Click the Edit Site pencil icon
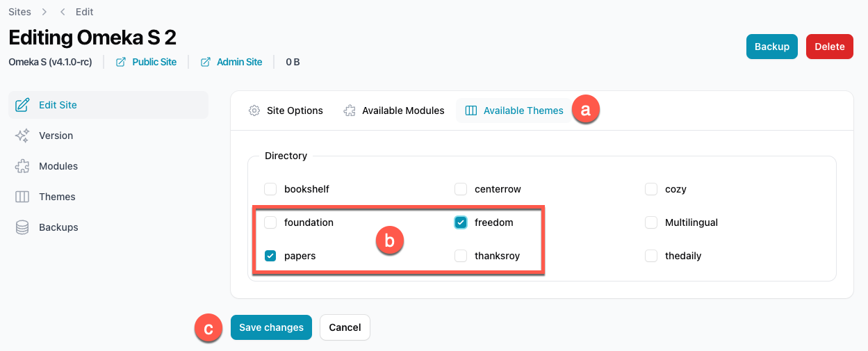The width and height of the screenshot is (868, 351). coord(22,105)
